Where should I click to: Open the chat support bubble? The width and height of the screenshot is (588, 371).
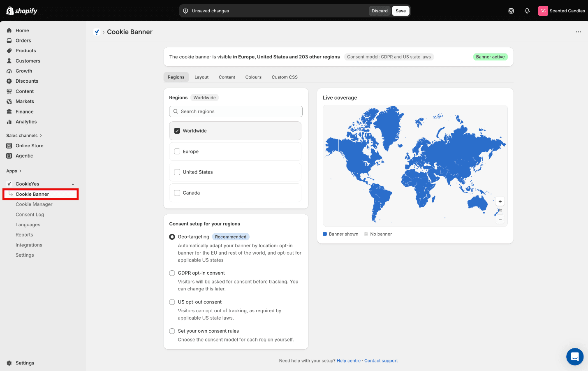click(575, 357)
